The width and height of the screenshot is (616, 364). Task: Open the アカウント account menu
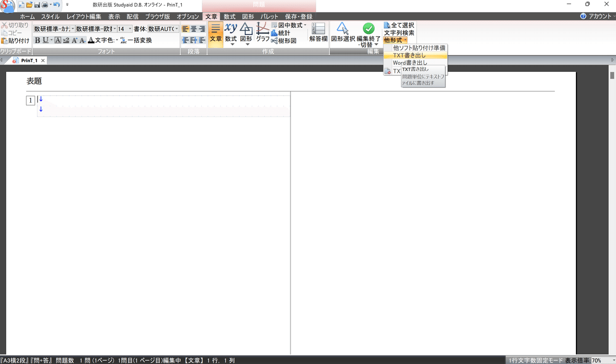click(600, 16)
